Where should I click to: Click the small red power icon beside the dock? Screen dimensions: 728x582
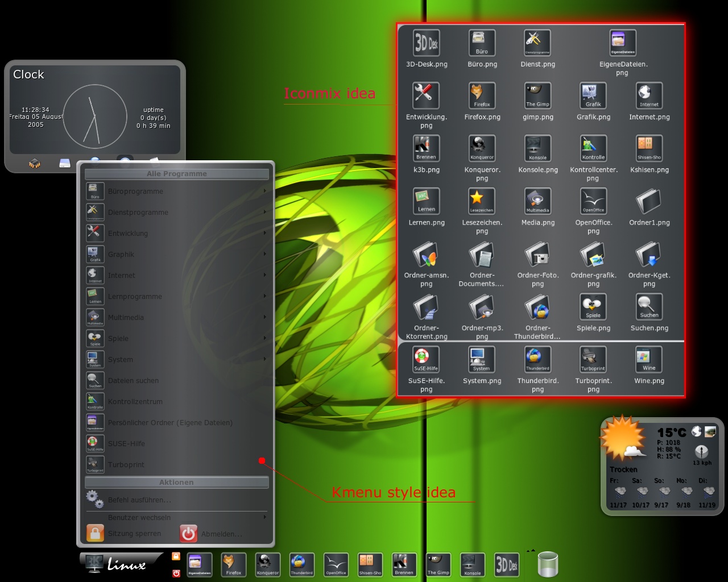176,573
